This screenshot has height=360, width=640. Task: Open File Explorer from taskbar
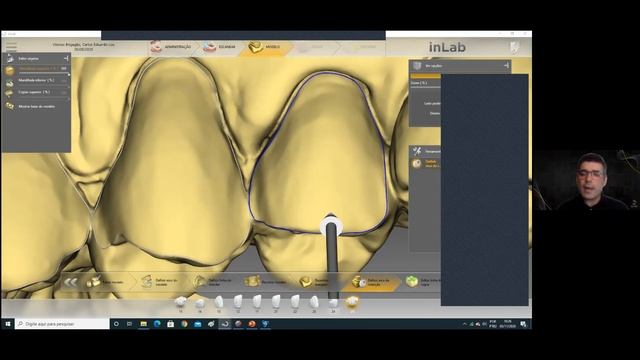coord(143,324)
